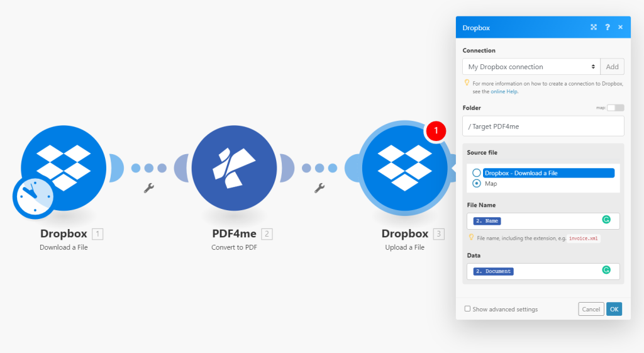Open the PDF4me Convert to PDF module

pyautogui.click(x=234, y=167)
